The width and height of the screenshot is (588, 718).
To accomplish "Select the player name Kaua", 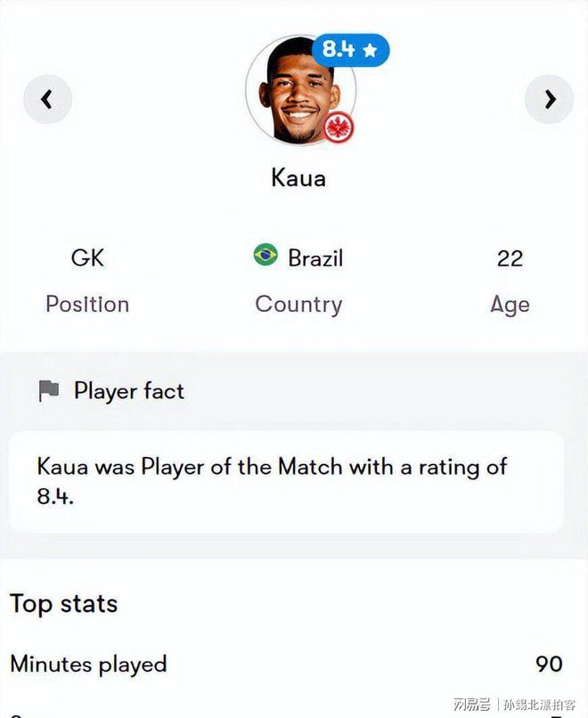I will click(x=298, y=177).
